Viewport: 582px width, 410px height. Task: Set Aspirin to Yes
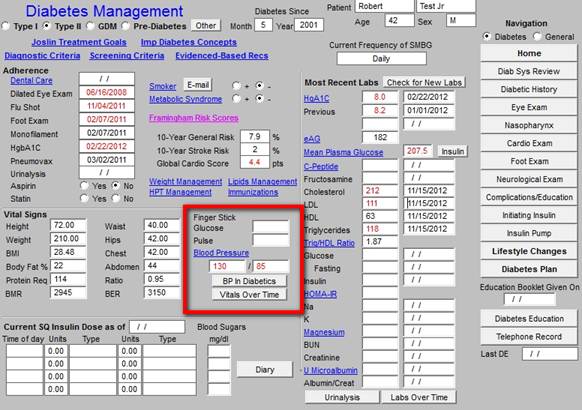pos(85,185)
